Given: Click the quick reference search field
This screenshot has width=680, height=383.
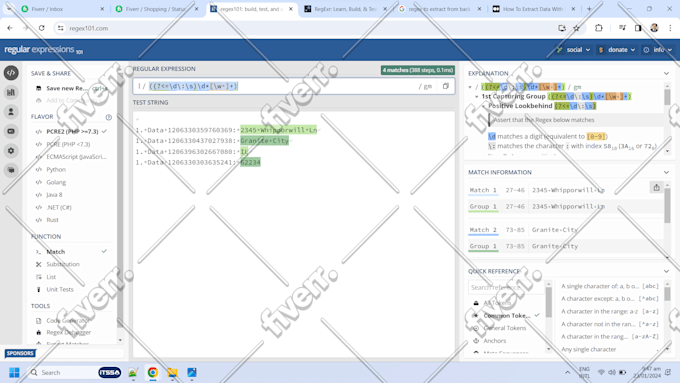Looking at the screenshot, I should [506, 287].
